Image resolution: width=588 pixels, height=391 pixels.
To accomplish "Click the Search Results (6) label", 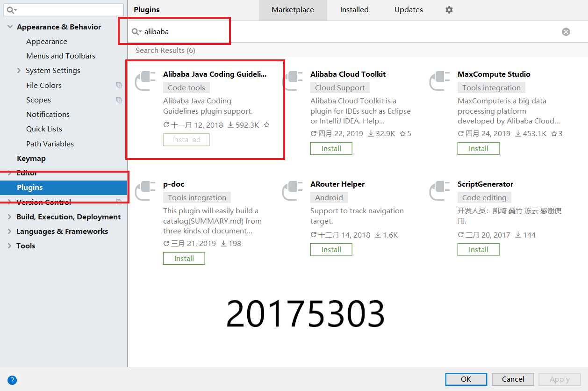I will click(x=165, y=51).
